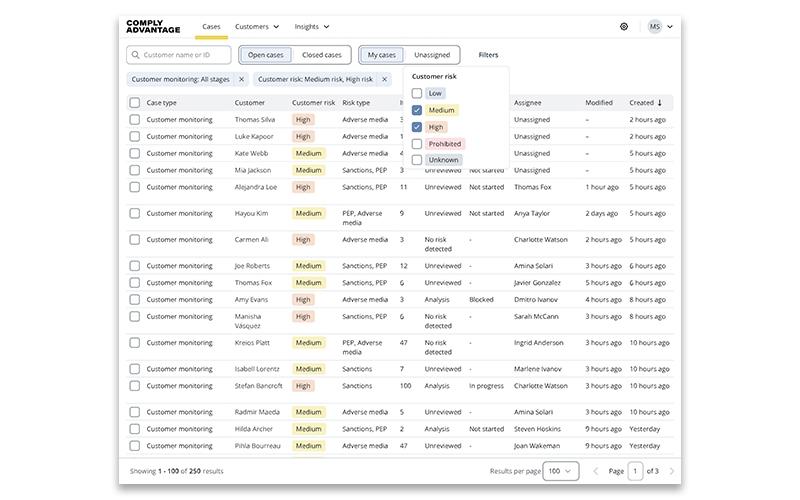This screenshot has width=800, height=500.
Task: Remove the Customer monitoring filter chip
Action: (241, 79)
